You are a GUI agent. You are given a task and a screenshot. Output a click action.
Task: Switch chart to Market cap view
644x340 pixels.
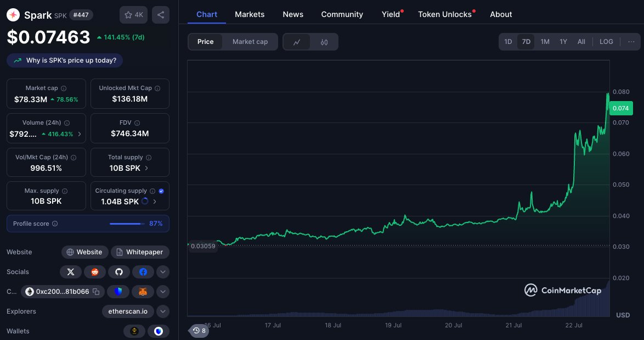click(x=250, y=42)
